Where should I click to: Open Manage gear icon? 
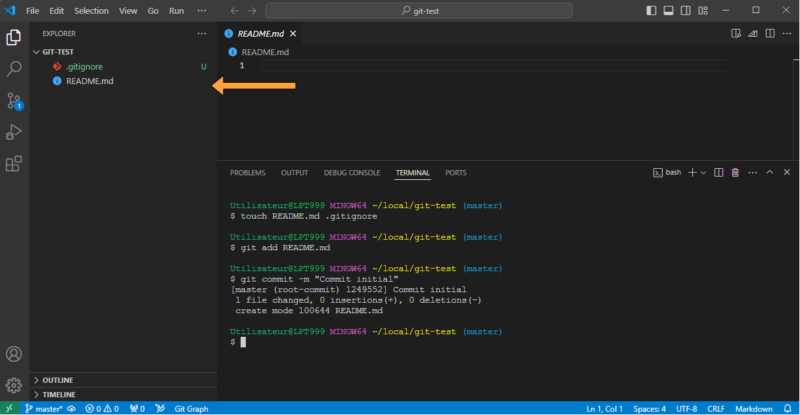point(14,385)
